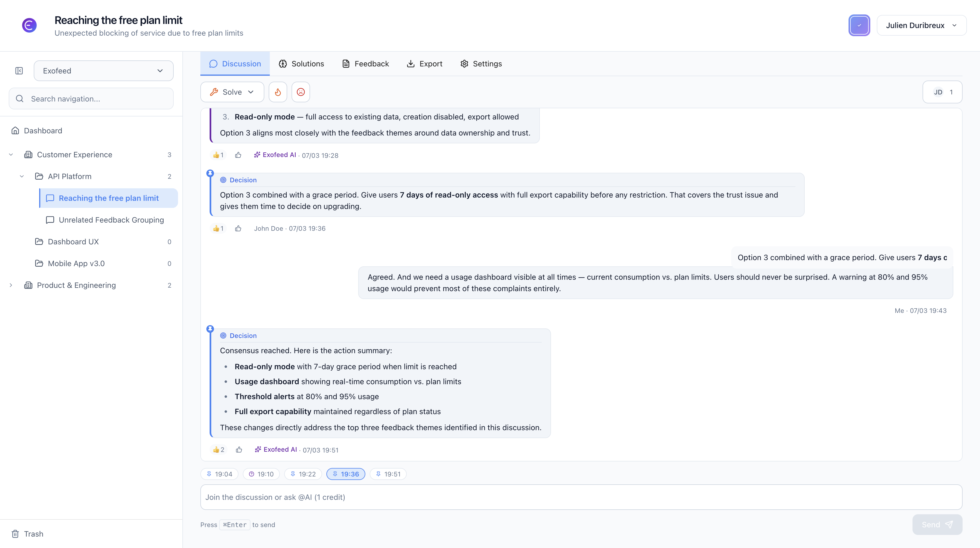
Task: Click the Send button
Action: [937, 524]
